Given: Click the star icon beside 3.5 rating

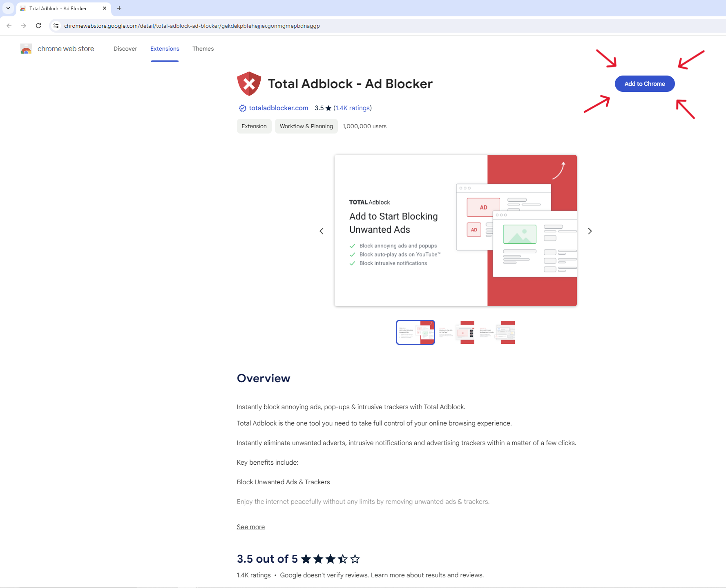Looking at the screenshot, I should coord(328,108).
